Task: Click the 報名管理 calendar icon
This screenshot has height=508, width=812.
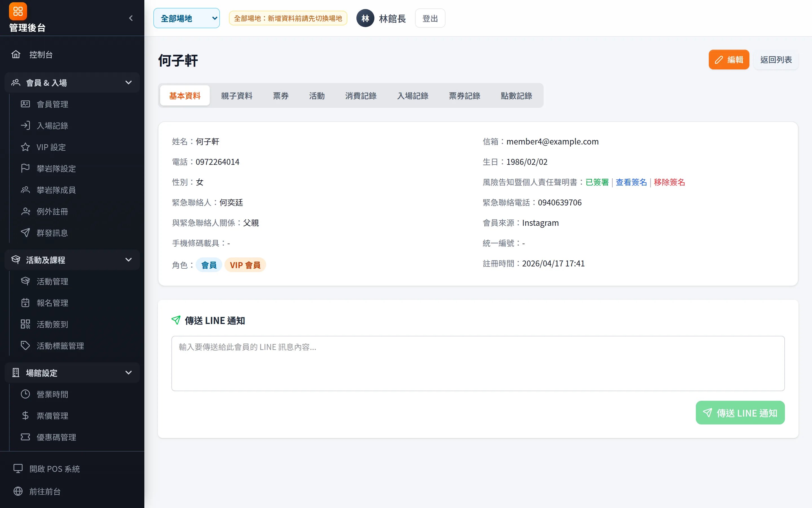Action: pyautogui.click(x=25, y=303)
